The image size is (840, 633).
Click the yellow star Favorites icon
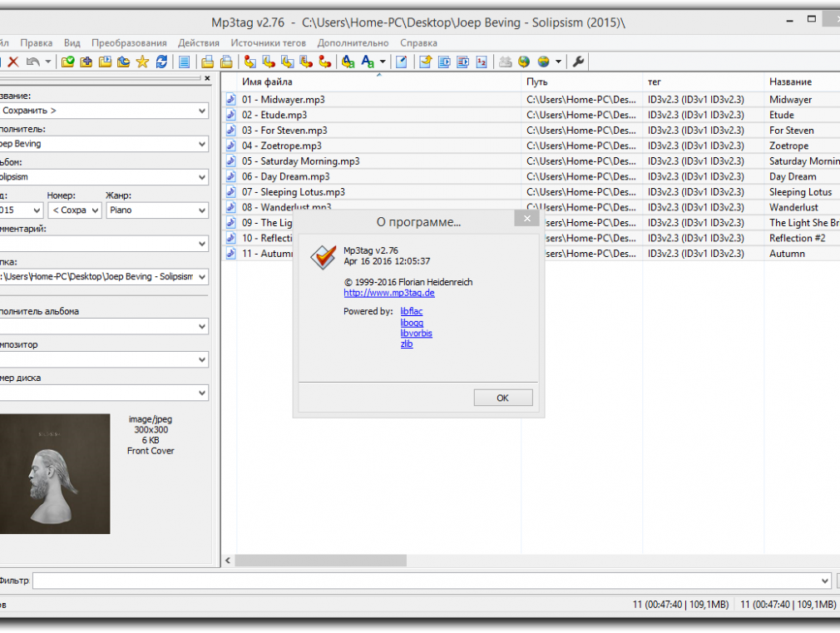(142, 62)
